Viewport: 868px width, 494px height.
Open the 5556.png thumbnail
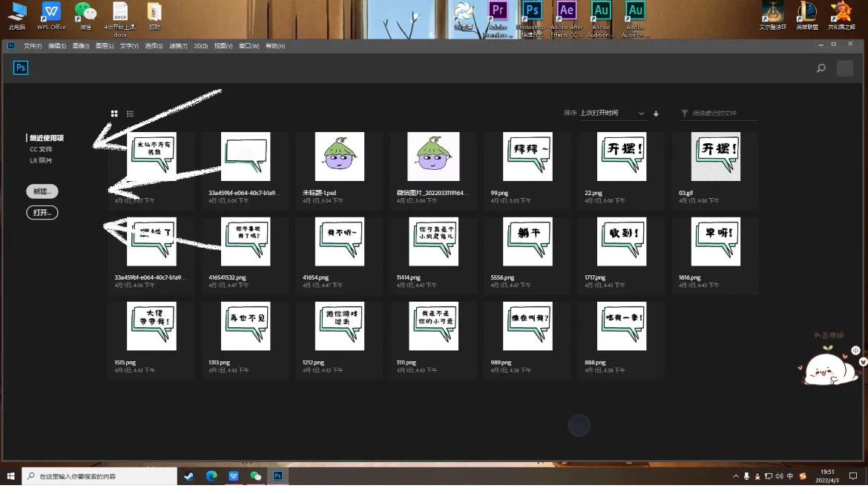point(527,242)
